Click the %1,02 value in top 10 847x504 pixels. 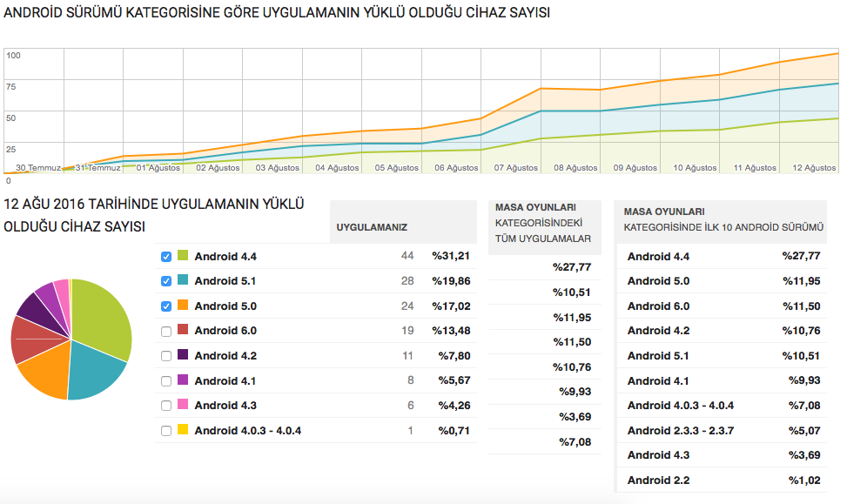pyautogui.click(x=804, y=480)
